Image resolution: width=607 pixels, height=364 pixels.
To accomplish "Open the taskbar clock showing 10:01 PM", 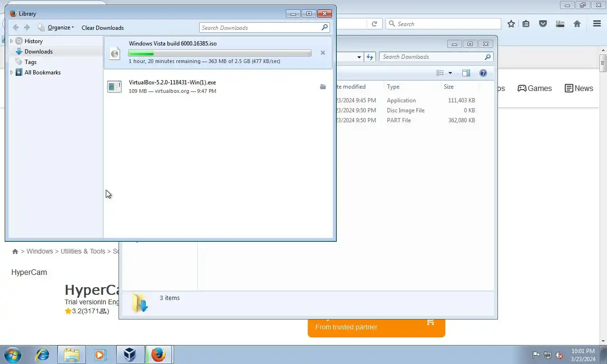I will (x=583, y=355).
